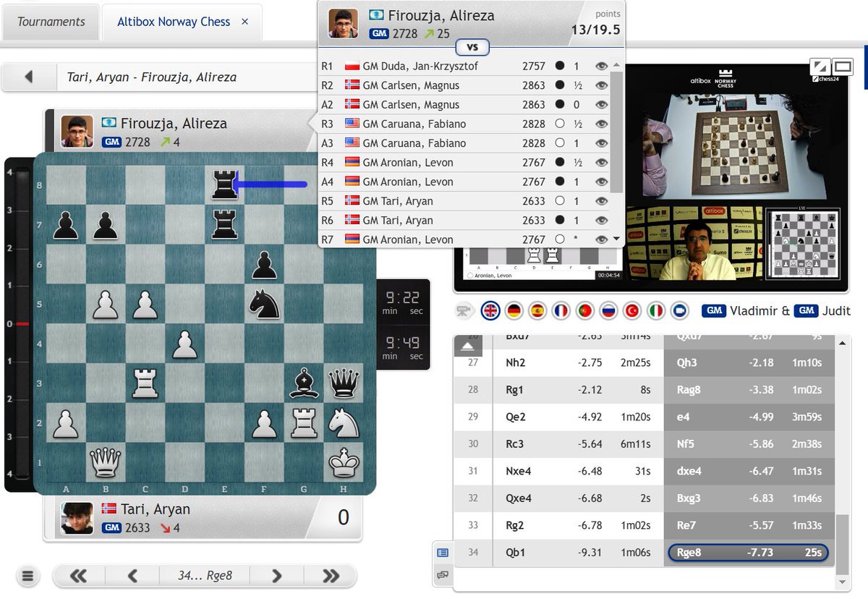Viewport: 868px width, 599px height.
Task: View A2 Carlsen game via eye icon
Action: pyautogui.click(x=600, y=104)
